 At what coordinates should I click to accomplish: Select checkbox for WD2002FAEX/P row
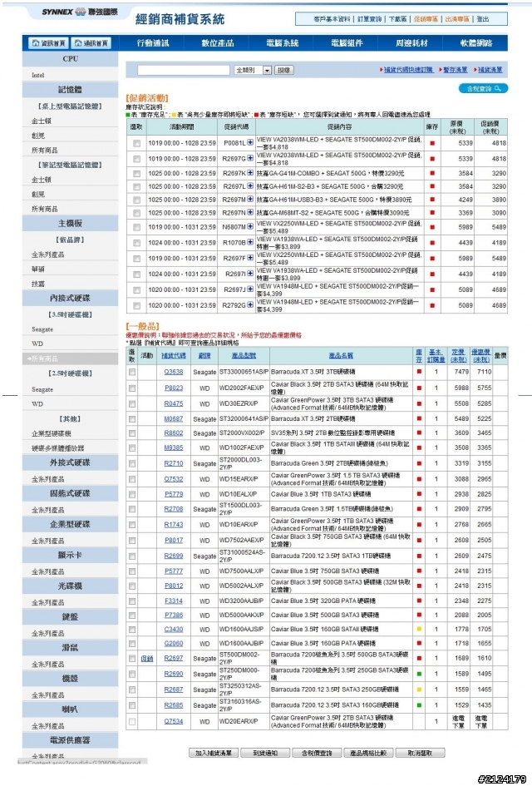[132, 388]
